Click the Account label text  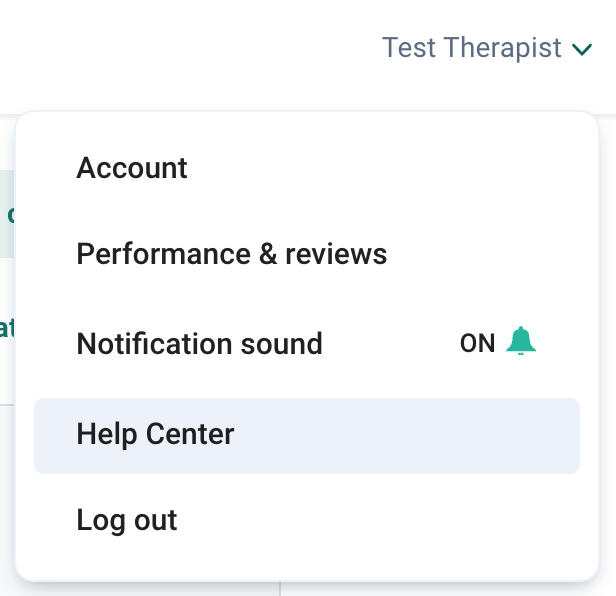[132, 168]
